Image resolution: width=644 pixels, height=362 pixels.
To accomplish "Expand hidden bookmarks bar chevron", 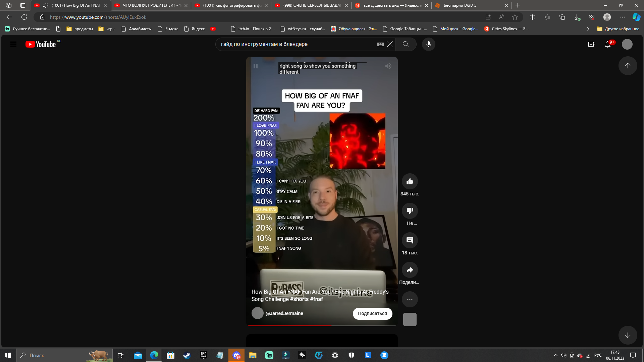I will [x=588, y=29].
